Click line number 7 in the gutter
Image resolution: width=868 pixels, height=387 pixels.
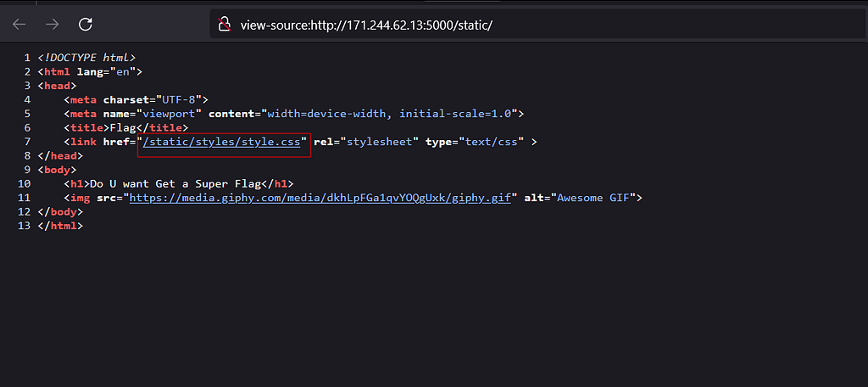pos(27,142)
